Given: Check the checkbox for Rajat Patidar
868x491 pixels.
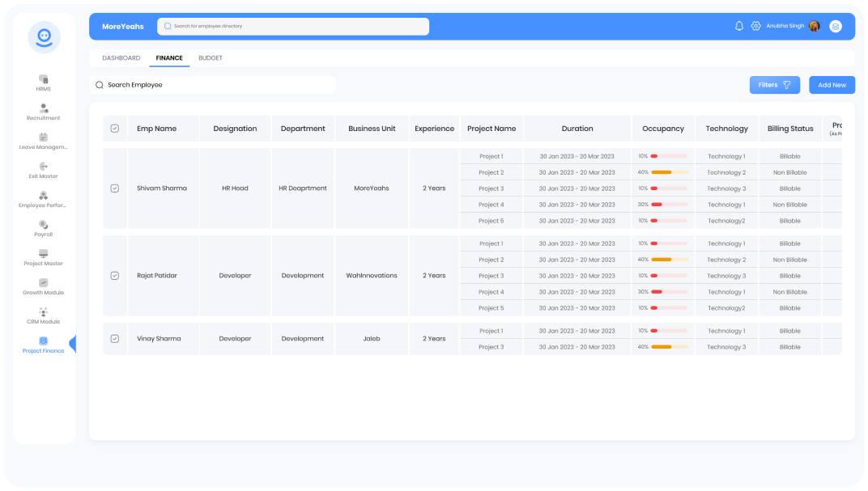Looking at the screenshot, I should click(x=113, y=275).
